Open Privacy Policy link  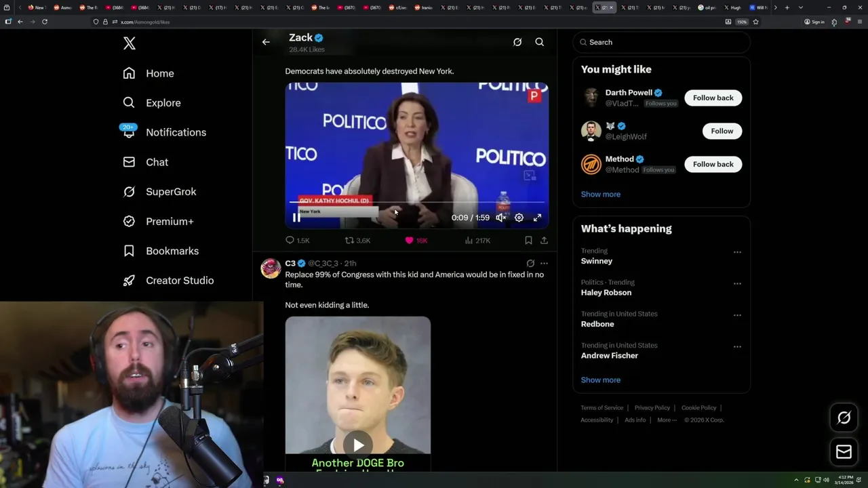pos(652,408)
